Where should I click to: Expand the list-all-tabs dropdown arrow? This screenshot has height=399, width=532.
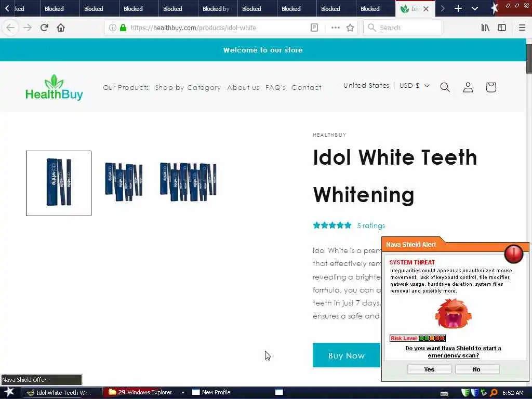pyautogui.click(x=475, y=8)
